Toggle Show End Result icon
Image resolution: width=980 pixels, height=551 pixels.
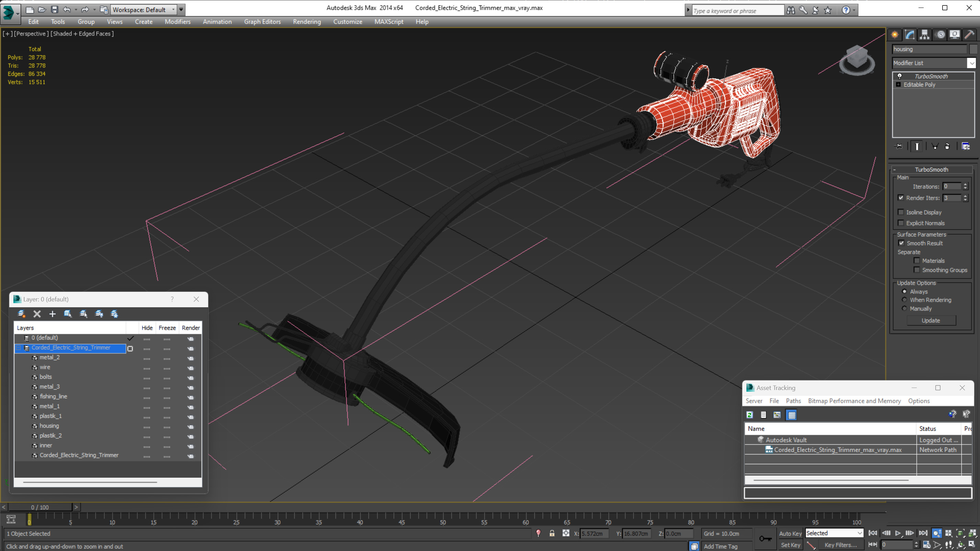point(917,146)
